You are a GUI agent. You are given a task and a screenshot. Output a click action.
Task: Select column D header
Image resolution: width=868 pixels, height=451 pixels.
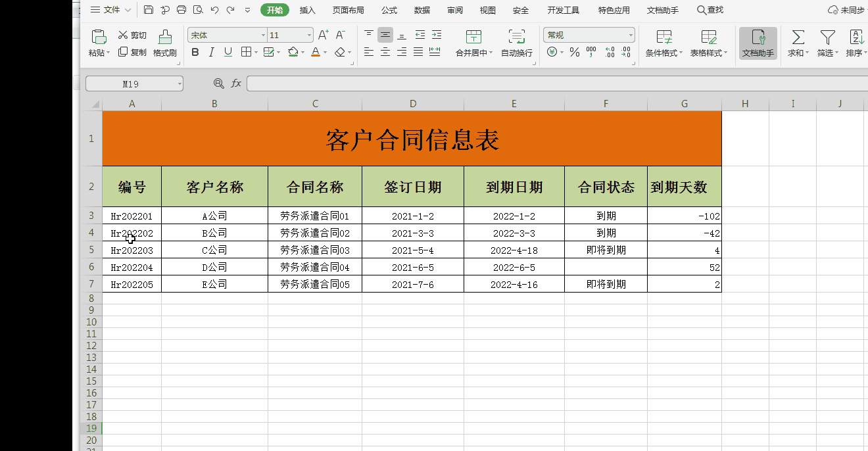click(413, 104)
